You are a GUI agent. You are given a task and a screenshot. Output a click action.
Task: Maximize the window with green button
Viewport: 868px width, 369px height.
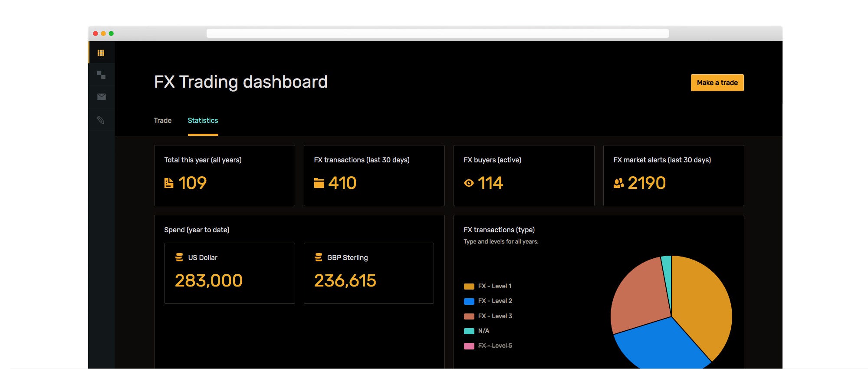[x=111, y=33]
